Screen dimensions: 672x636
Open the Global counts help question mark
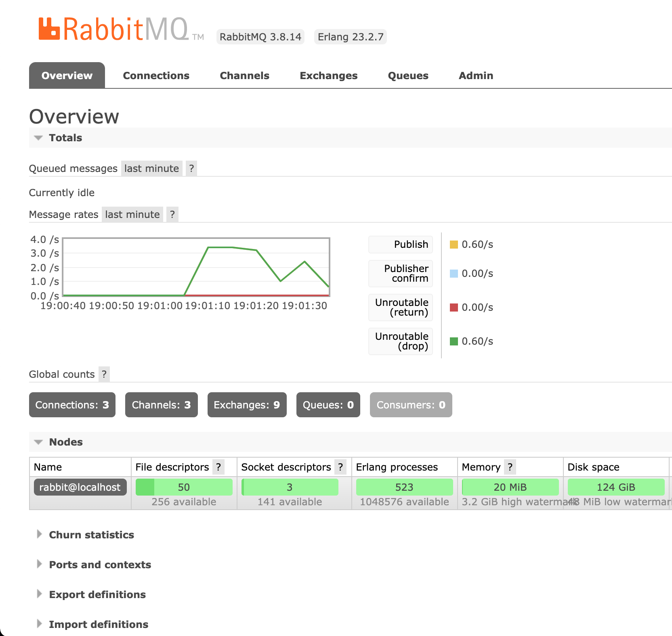[104, 374]
